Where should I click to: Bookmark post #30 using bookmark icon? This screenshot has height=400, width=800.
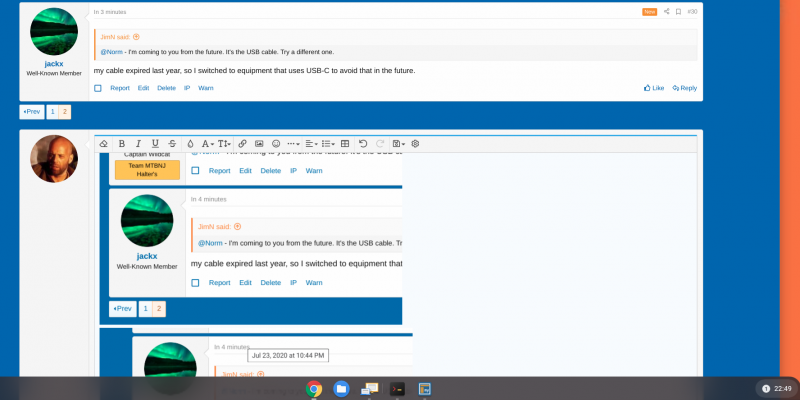(x=678, y=11)
